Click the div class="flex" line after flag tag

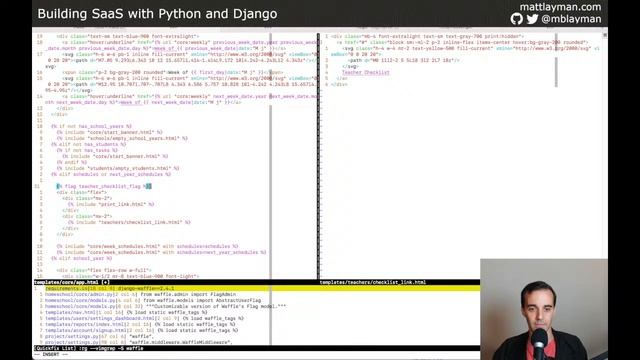pos(82,192)
